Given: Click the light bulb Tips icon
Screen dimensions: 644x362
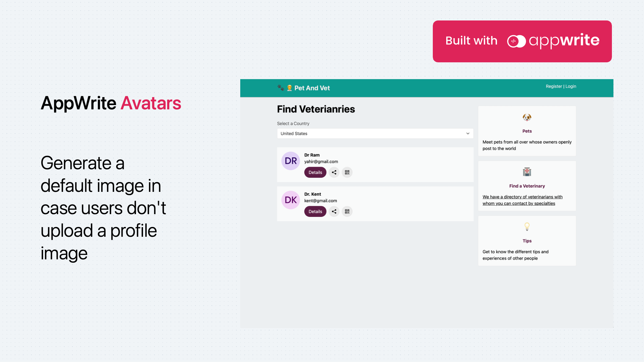Looking at the screenshot, I should (x=527, y=227).
